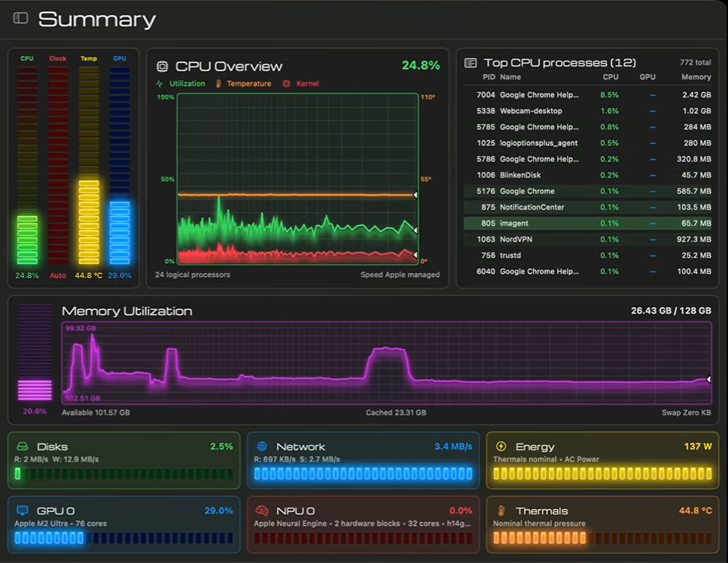This screenshot has height=563, width=728.
Task: Select the Webcam-desktop process row
Action: (x=588, y=111)
